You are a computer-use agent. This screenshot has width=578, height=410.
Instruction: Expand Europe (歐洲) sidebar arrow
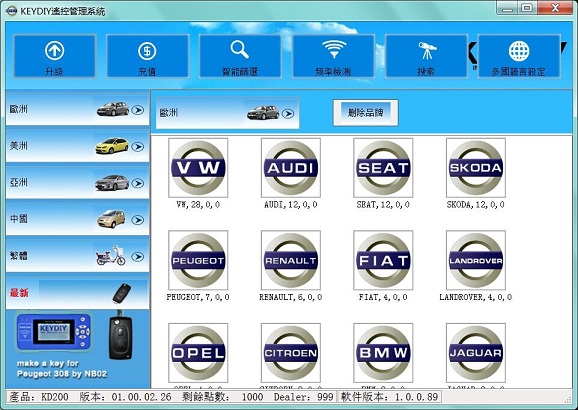138,110
